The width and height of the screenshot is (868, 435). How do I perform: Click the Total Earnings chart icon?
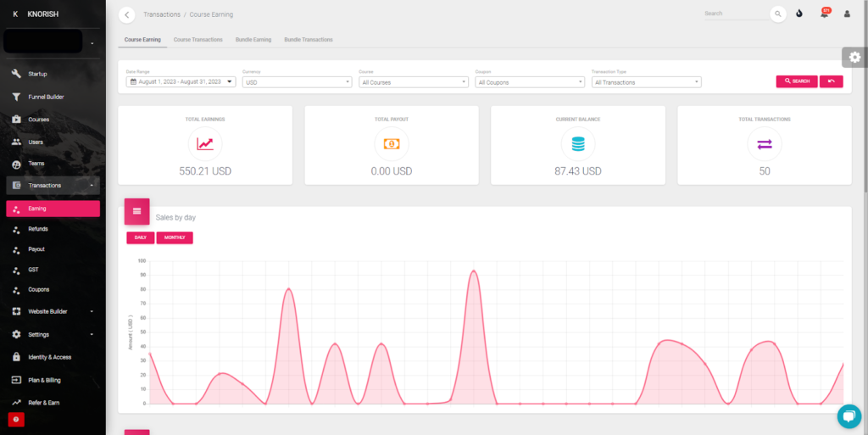pos(205,144)
